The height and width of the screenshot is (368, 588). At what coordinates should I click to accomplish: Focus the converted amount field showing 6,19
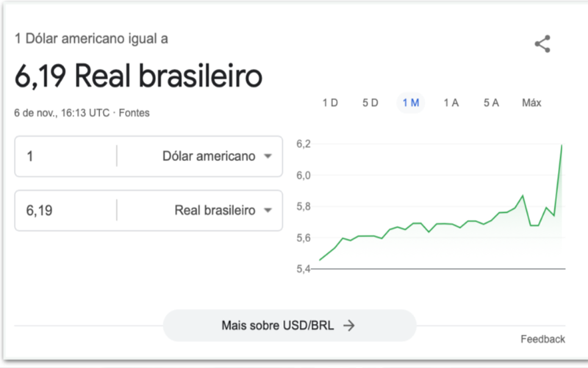click(66, 210)
